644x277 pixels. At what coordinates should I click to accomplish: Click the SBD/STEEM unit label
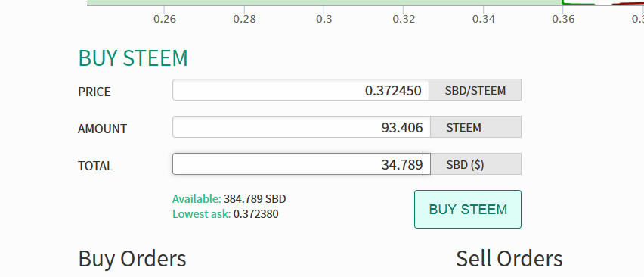click(475, 90)
